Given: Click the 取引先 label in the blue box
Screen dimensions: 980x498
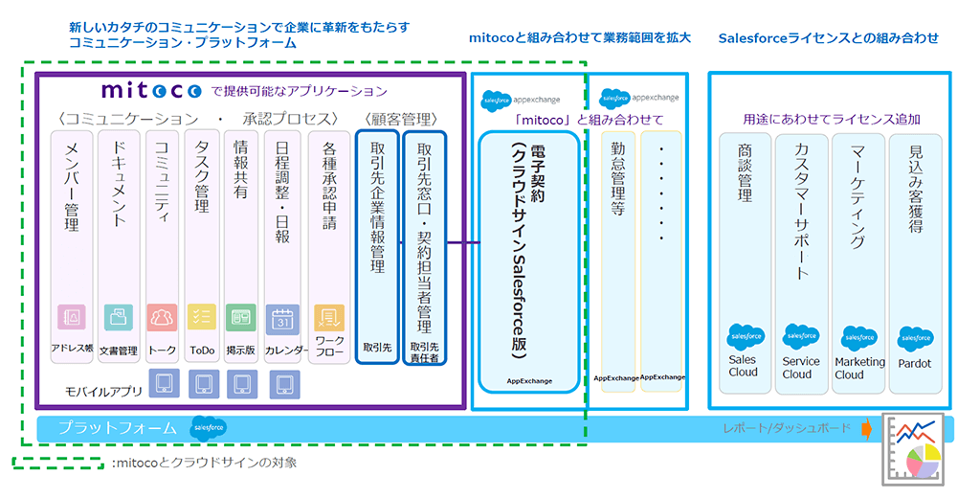Looking at the screenshot, I should [377, 348].
